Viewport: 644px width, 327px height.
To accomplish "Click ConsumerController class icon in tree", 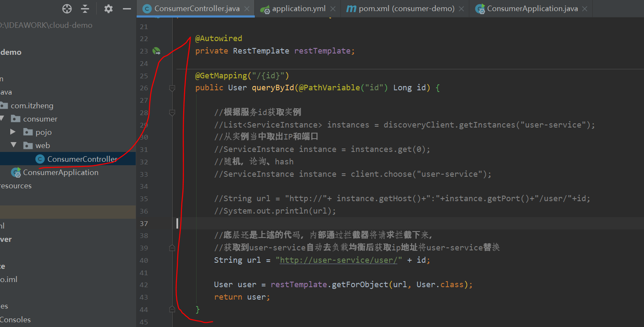I will click(x=40, y=159).
